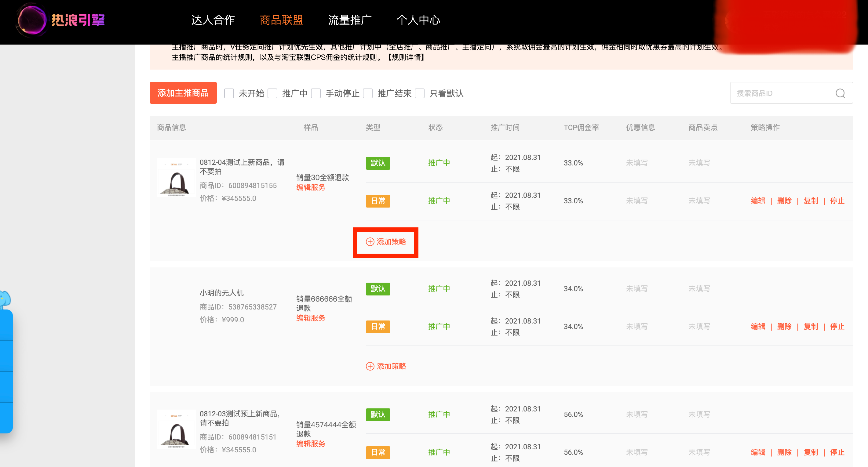The width and height of the screenshot is (868, 467).
Task: Click the TCP佣金率 column header
Action: pyautogui.click(x=581, y=128)
